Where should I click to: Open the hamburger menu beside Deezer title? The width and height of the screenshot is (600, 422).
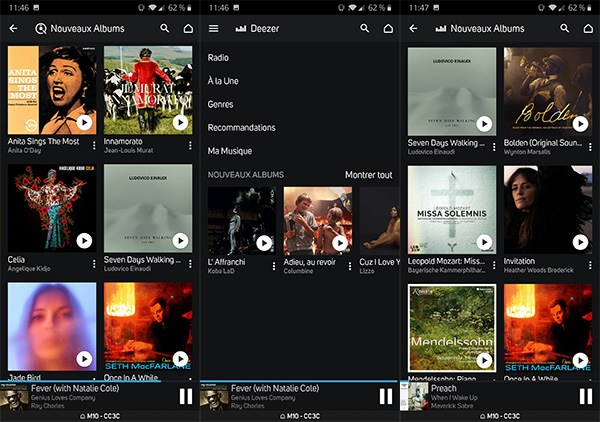(x=213, y=29)
